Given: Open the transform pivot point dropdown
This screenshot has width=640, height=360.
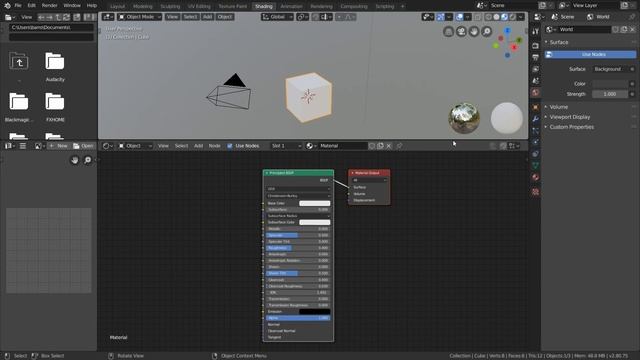Looking at the screenshot, I should tap(302, 17).
